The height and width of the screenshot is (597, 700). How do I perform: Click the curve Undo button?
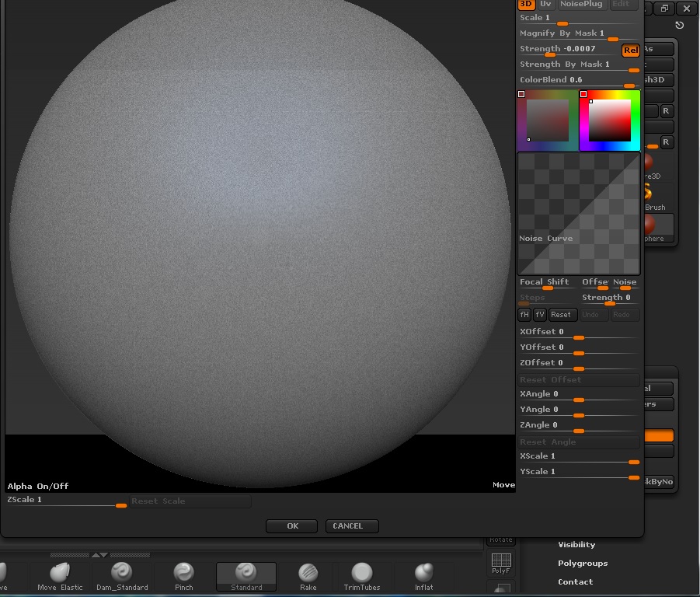[x=594, y=314]
